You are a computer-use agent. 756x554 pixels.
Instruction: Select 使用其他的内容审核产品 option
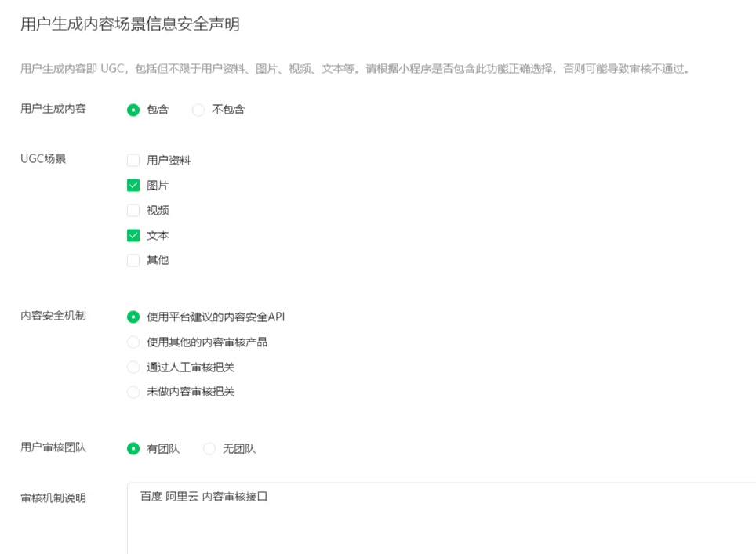(x=133, y=342)
